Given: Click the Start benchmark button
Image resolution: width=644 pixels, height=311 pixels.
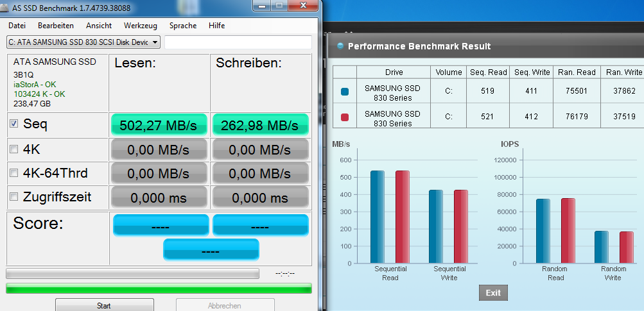Looking at the screenshot, I should pos(104,305).
